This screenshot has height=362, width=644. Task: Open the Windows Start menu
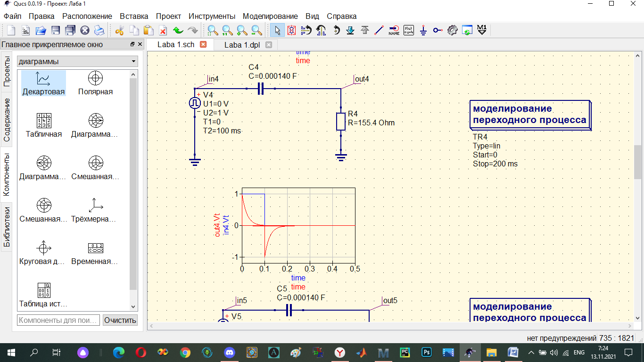(11, 352)
